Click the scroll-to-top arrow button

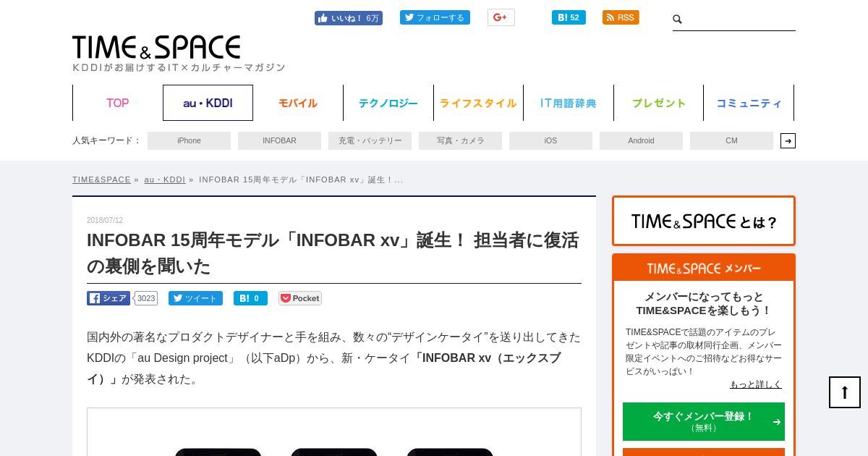[x=845, y=392]
